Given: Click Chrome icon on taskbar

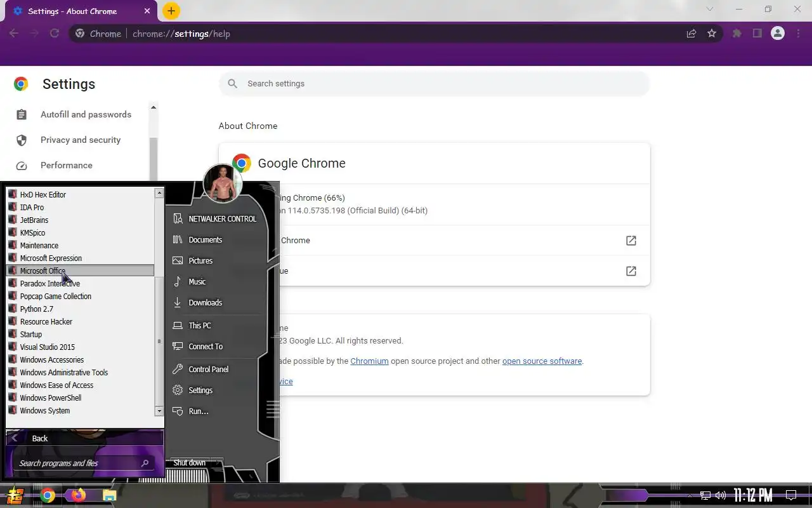Looking at the screenshot, I should pyautogui.click(x=48, y=495).
